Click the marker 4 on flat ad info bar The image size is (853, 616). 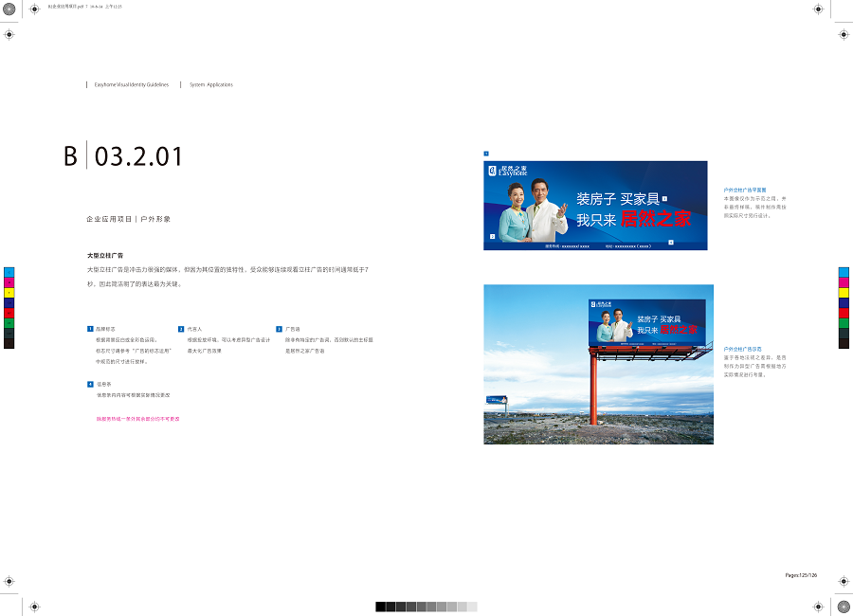(671, 243)
